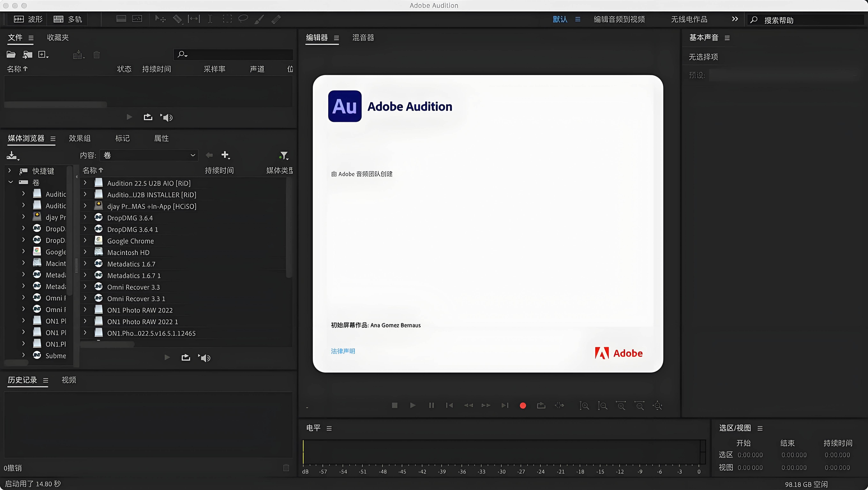The image size is (868, 490).
Task: Select the Move tool in toolbar
Action: 160,19
